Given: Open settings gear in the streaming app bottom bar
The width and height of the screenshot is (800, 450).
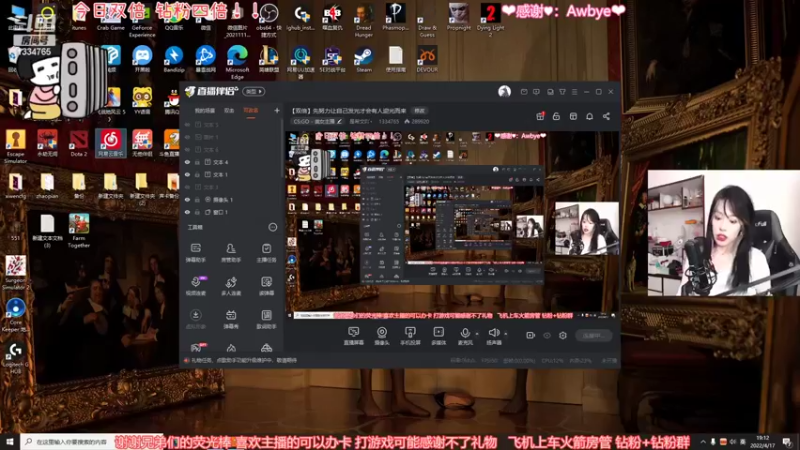Looking at the screenshot, I should pos(563,335).
